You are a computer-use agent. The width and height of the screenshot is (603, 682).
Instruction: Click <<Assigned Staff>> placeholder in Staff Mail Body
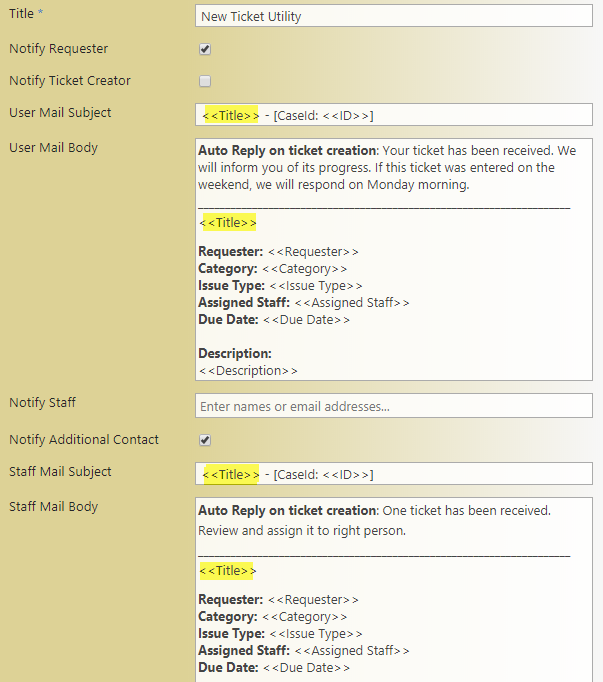coord(352,651)
